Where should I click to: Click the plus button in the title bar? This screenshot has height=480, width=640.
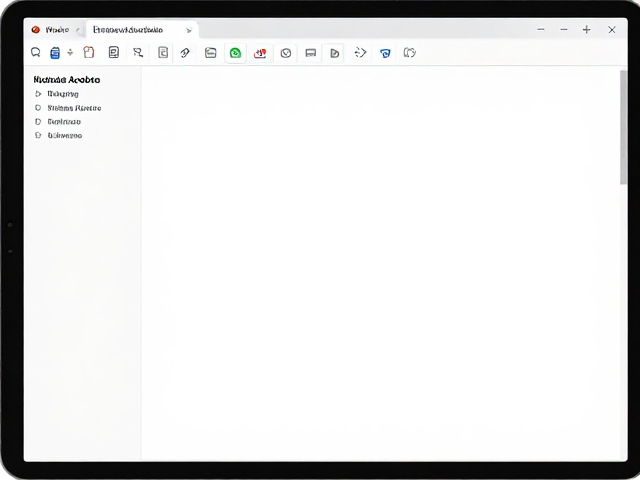(x=587, y=29)
